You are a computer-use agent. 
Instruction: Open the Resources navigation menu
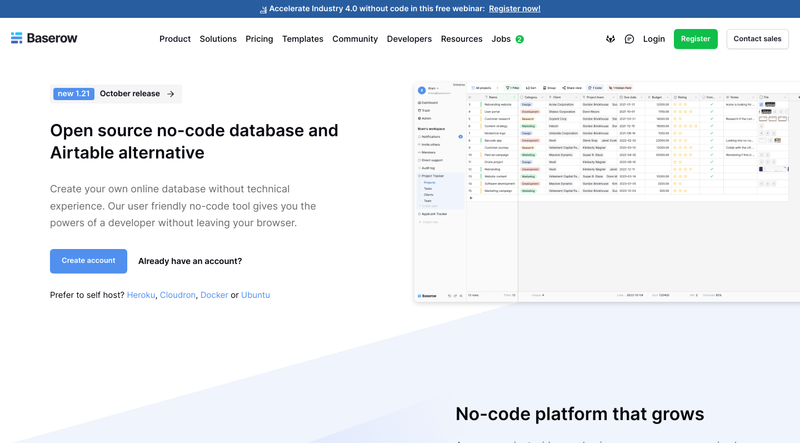(x=461, y=39)
